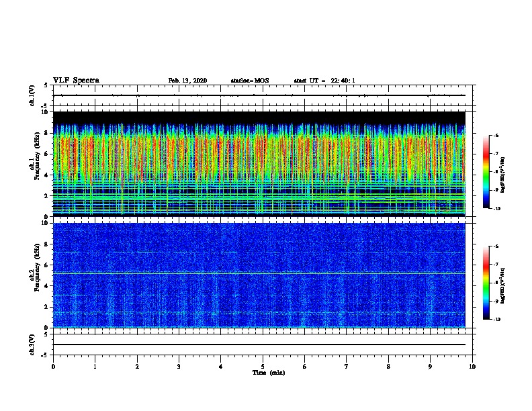The height and width of the screenshot is (411, 532).
Task: Click the "-6" tick on lower colorbar
Action: coord(496,246)
